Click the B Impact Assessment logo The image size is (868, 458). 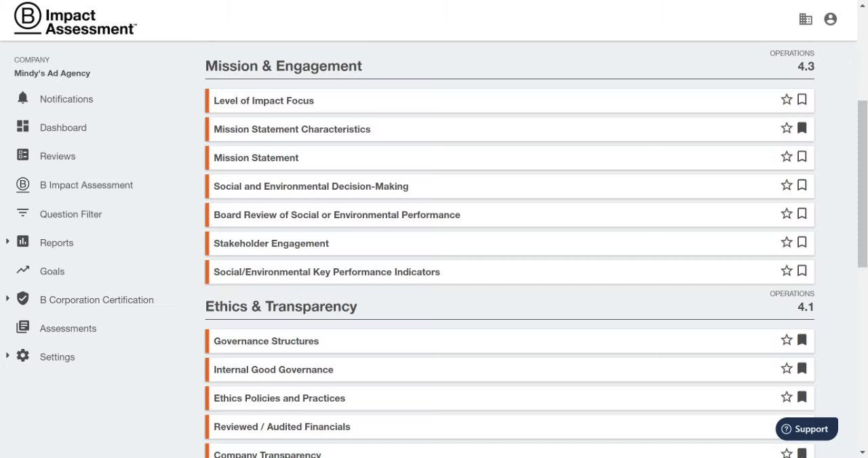(75, 21)
